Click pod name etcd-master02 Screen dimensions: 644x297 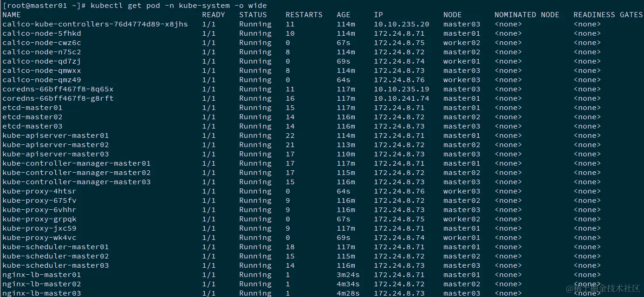tap(33, 117)
